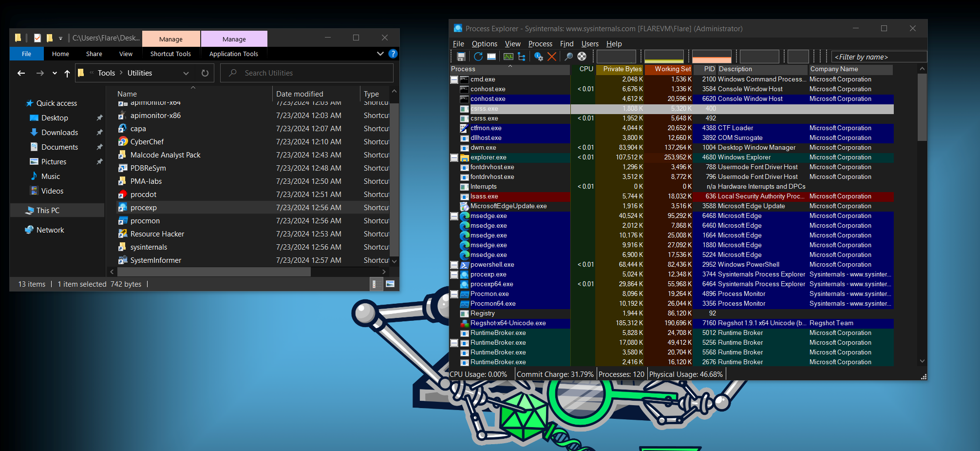Open process Properties via gear-info icon
Screen dimensions: 980x451
(x=539, y=57)
